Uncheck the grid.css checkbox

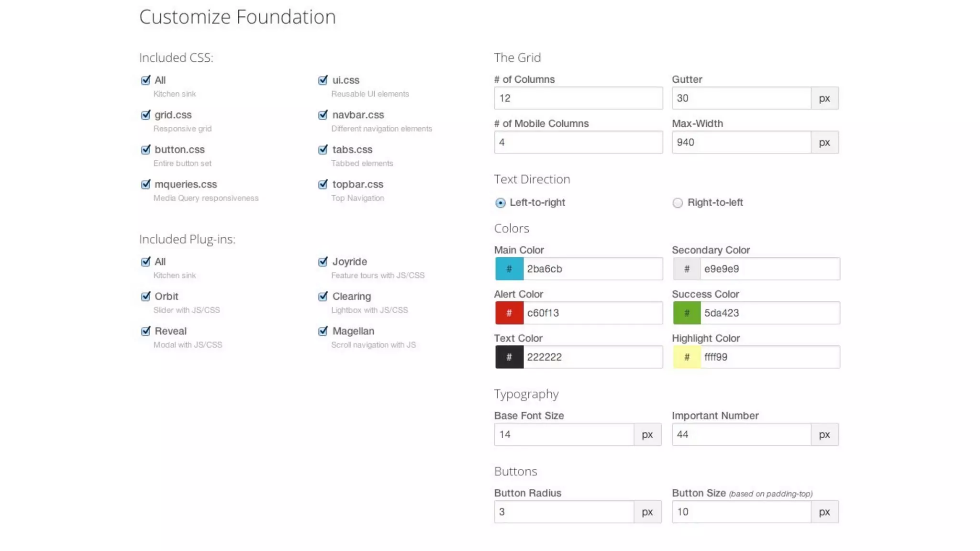[145, 115]
